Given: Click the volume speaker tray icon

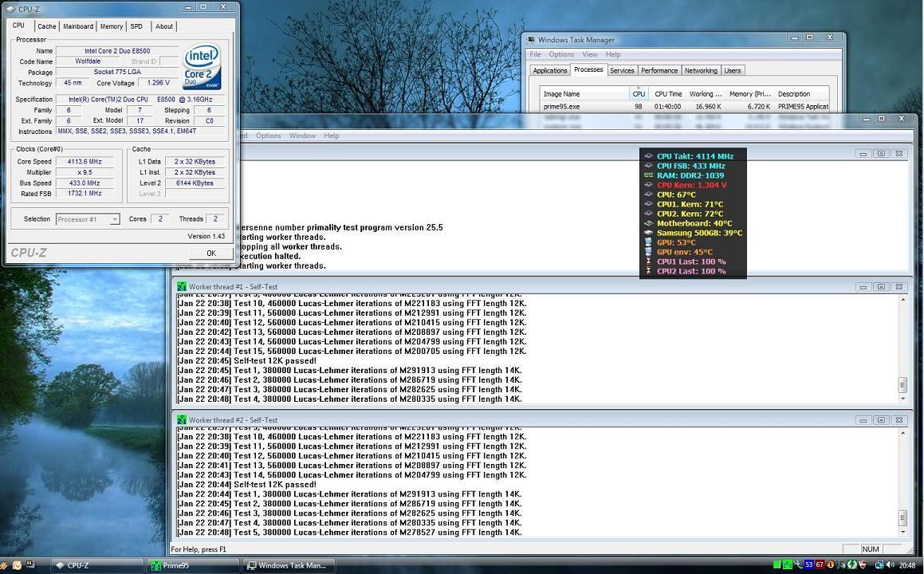Looking at the screenshot, I should [x=891, y=564].
